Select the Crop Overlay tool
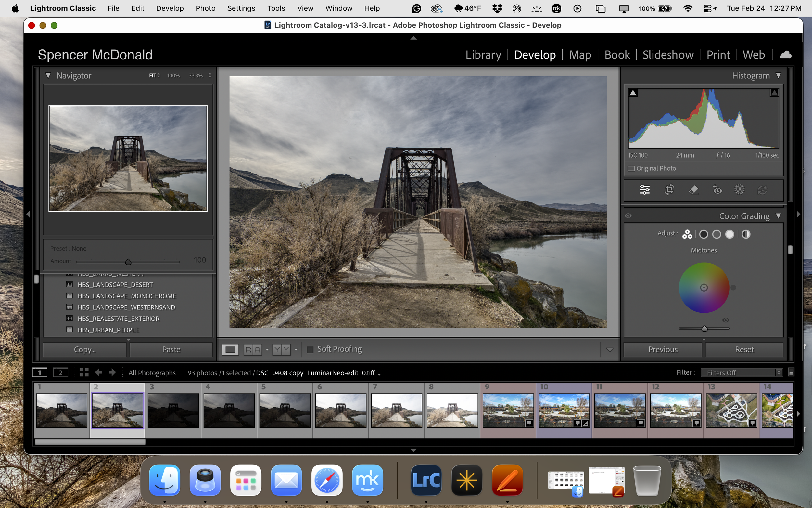This screenshot has height=508, width=812. (x=669, y=190)
